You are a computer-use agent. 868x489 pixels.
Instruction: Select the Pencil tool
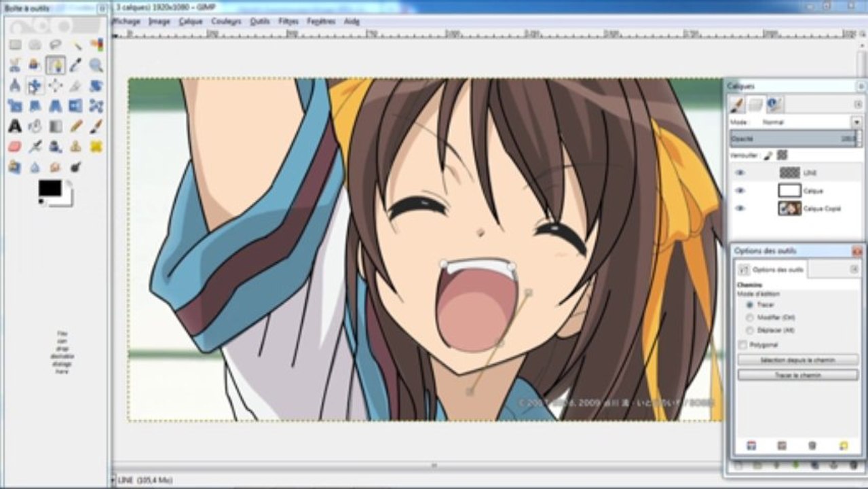pyautogui.click(x=76, y=126)
